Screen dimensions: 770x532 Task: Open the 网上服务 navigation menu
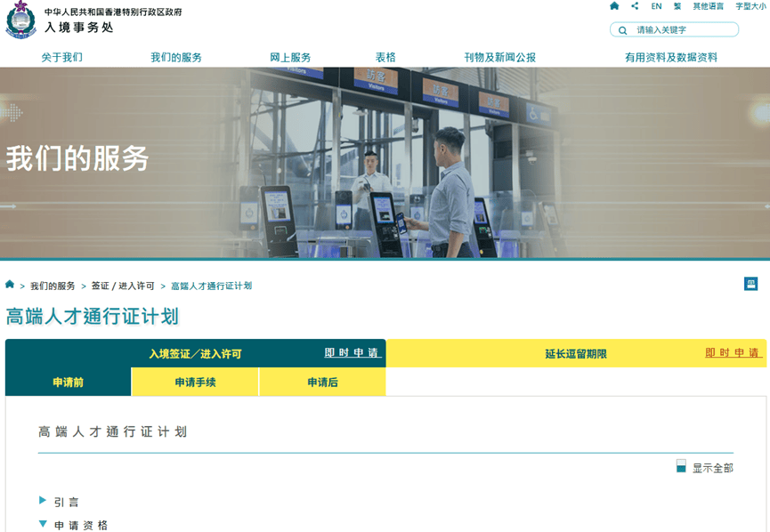point(290,57)
